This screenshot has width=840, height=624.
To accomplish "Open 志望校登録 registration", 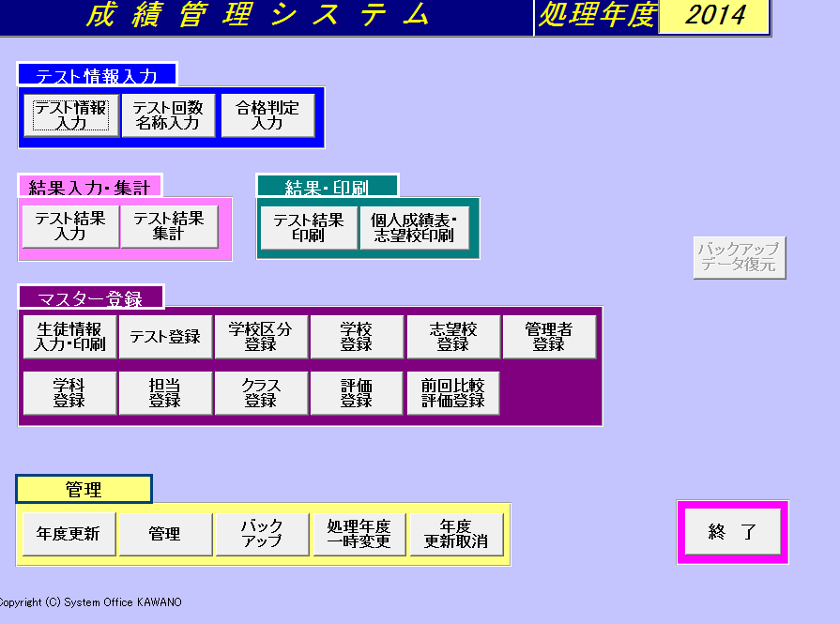I will [453, 337].
